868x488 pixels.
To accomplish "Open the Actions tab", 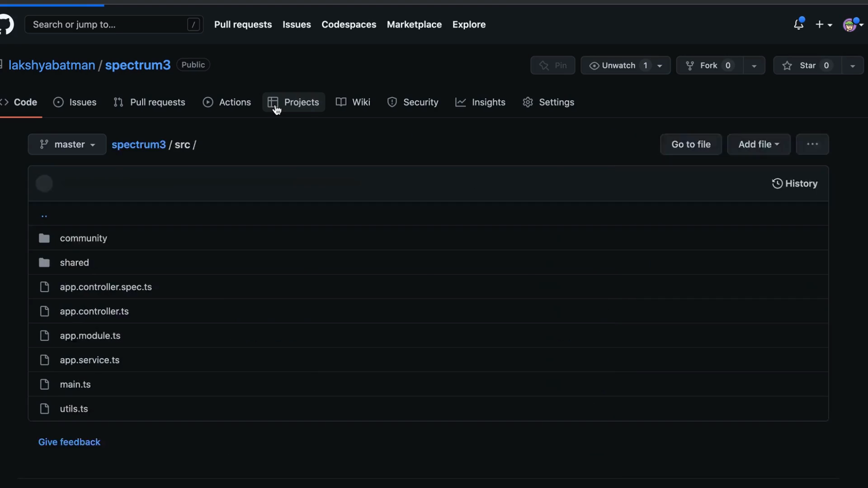I will click(x=227, y=102).
